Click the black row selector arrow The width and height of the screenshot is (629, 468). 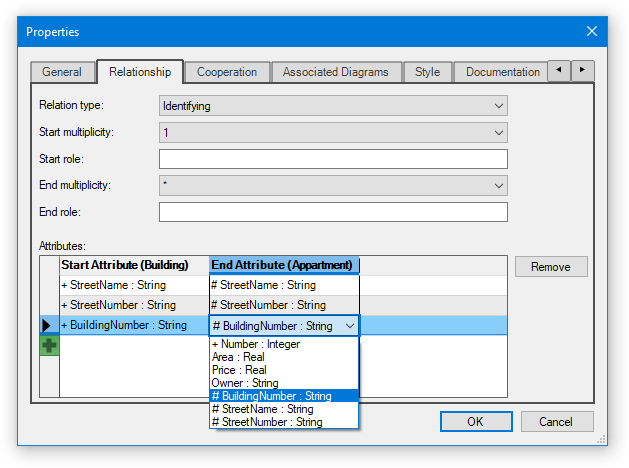(x=49, y=325)
